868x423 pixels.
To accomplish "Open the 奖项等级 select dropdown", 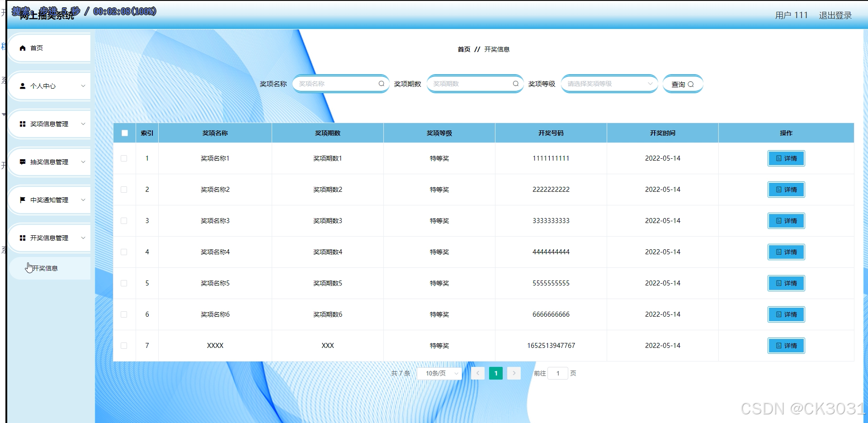I will point(609,84).
